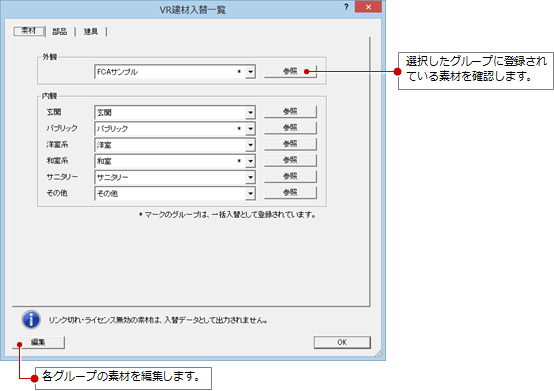Expand the 外観 FCAサンプル dropdown

(250, 72)
